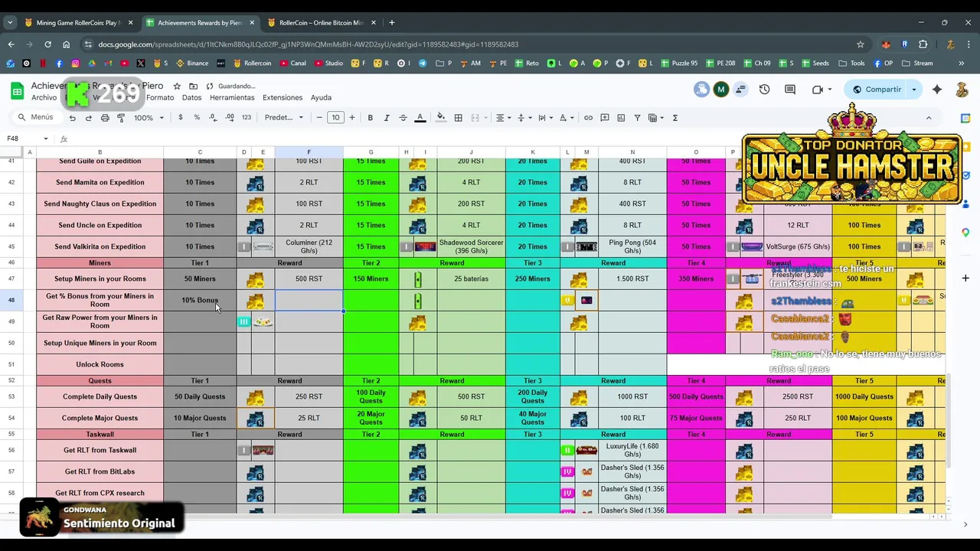
Task: Decrease font size minus button
Action: [319, 118]
